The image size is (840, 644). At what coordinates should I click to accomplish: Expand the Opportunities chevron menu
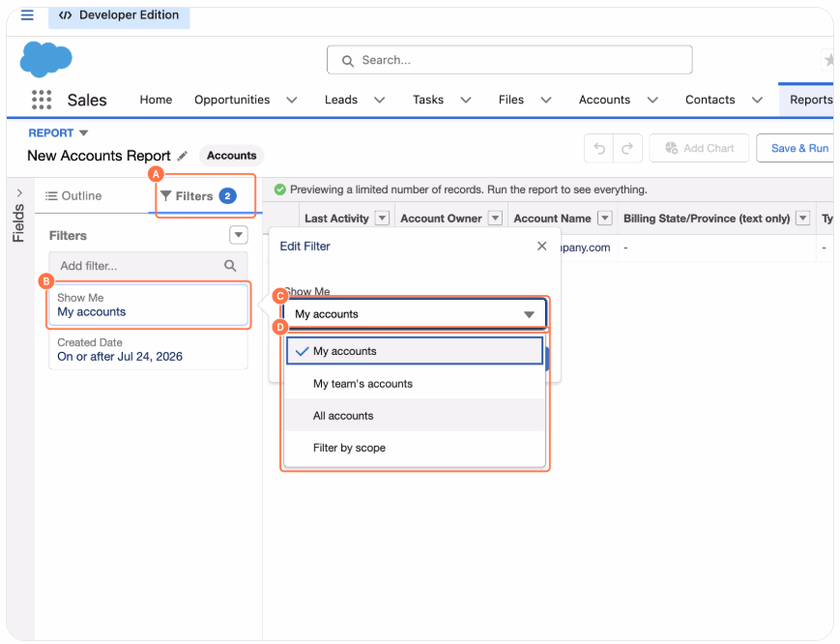point(291,101)
